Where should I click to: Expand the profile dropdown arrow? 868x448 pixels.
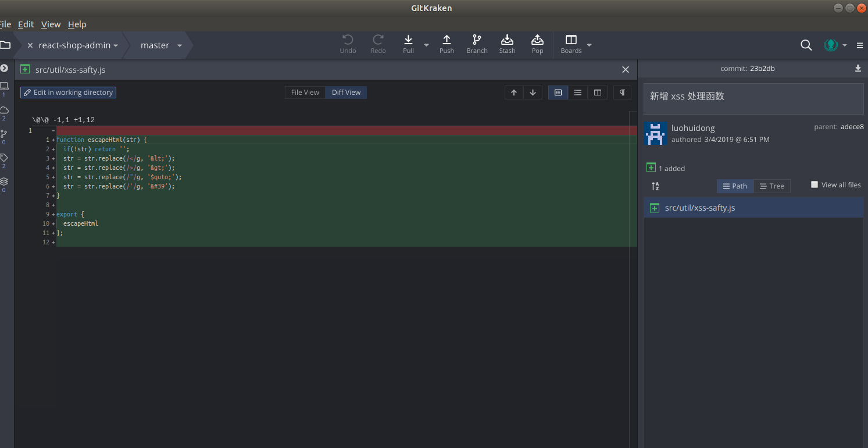click(x=845, y=45)
